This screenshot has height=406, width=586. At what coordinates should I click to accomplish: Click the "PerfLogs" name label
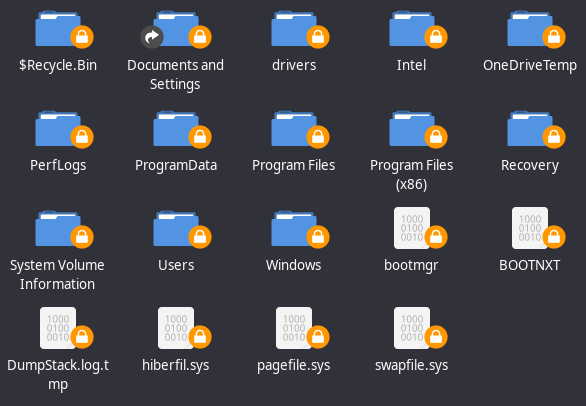pyautogui.click(x=58, y=165)
